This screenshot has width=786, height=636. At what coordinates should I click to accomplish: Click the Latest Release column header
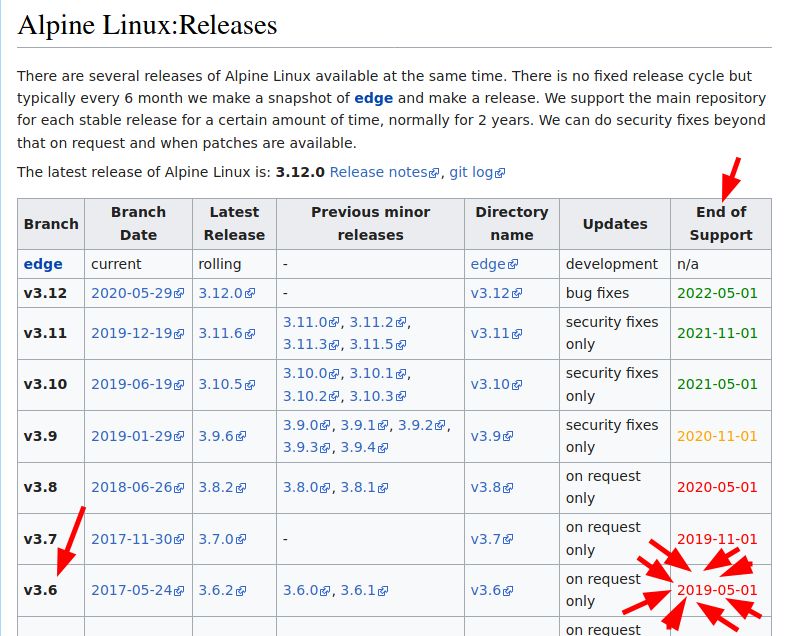tap(234, 224)
